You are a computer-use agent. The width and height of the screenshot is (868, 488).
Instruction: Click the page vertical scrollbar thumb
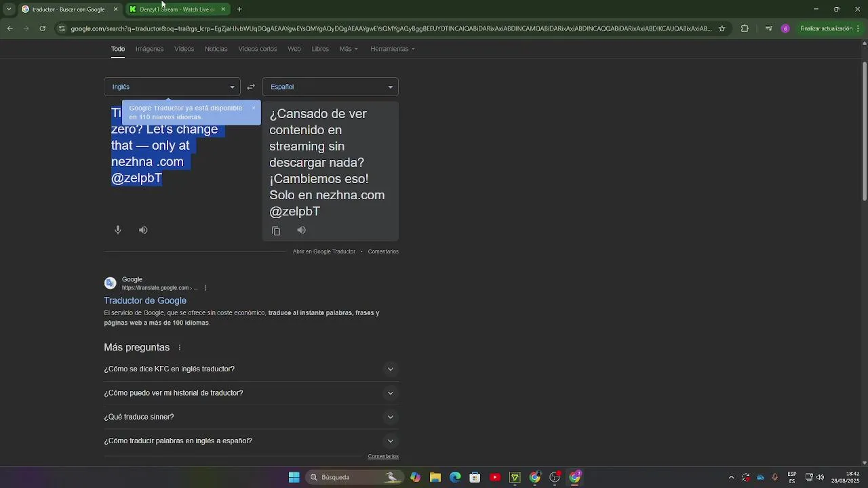[x=865, y=131]
